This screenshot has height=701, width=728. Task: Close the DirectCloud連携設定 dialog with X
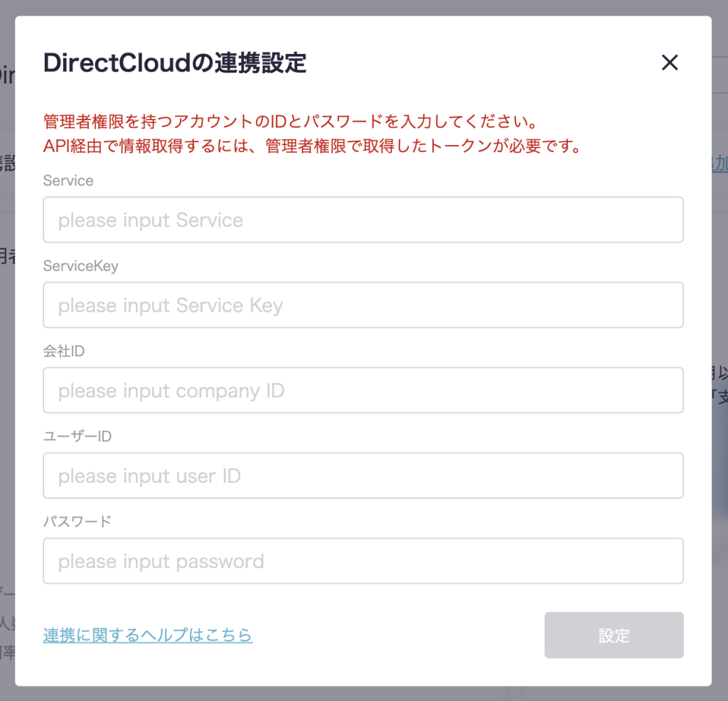click(670, 63)
